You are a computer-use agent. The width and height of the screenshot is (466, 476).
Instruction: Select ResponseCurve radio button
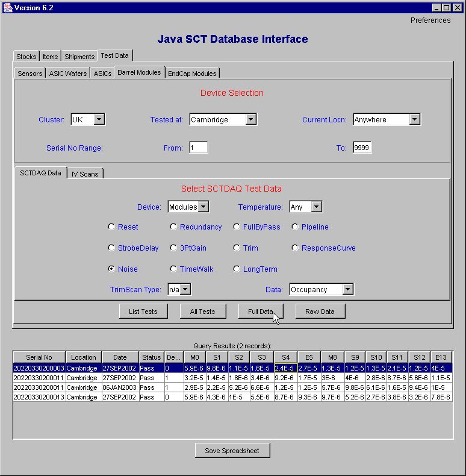pyautogui.click(x=295, y=248)
